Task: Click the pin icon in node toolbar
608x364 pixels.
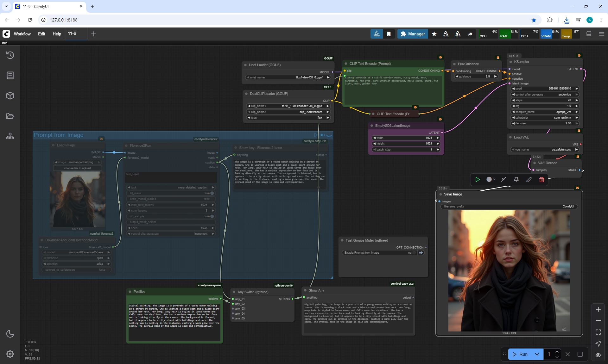Action: coord(516,180)
